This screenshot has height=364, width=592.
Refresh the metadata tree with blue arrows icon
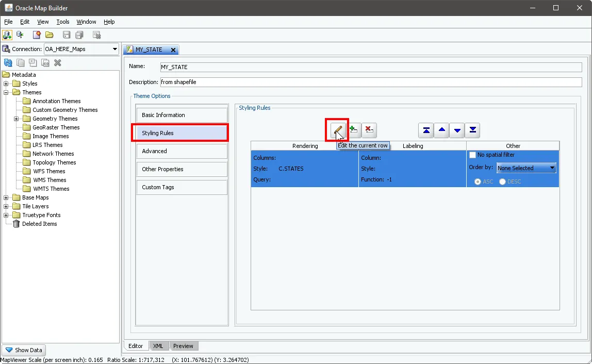coord(8,63)
